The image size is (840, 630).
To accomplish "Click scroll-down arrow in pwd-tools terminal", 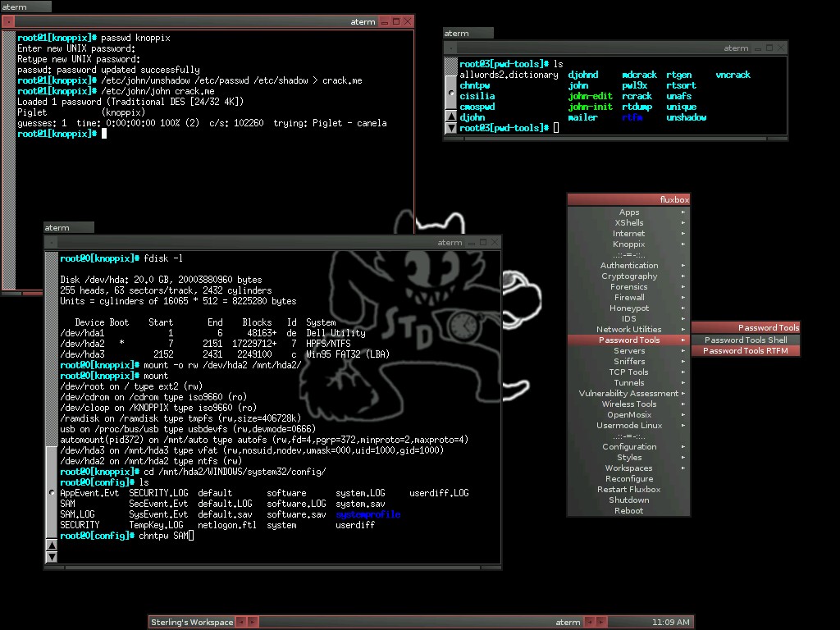I will click(451, 127).
